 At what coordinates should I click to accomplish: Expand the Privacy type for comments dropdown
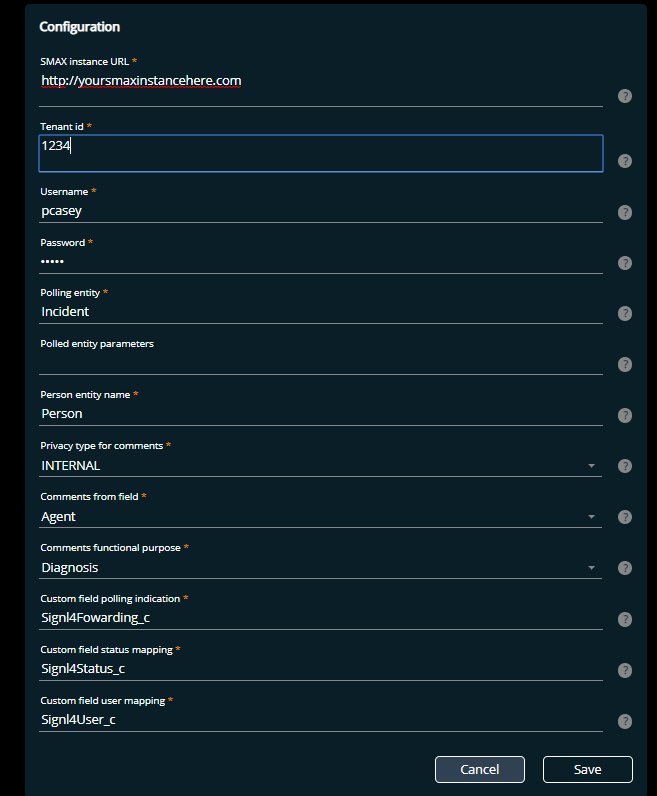point(320,466)
